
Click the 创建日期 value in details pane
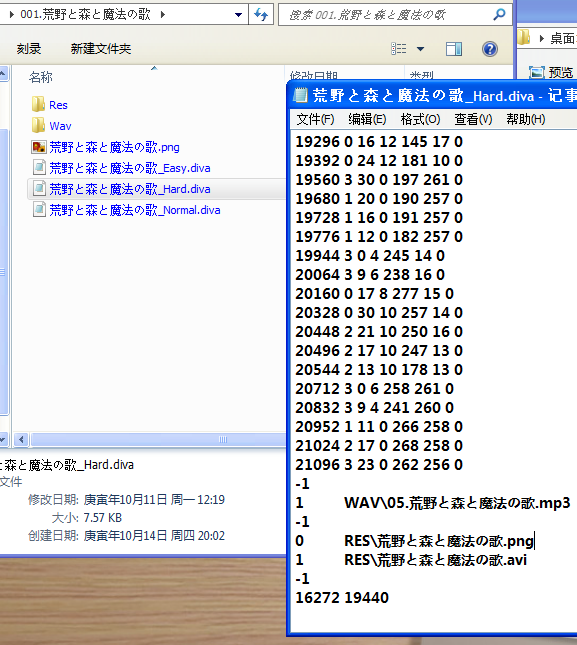click(154, 536)
